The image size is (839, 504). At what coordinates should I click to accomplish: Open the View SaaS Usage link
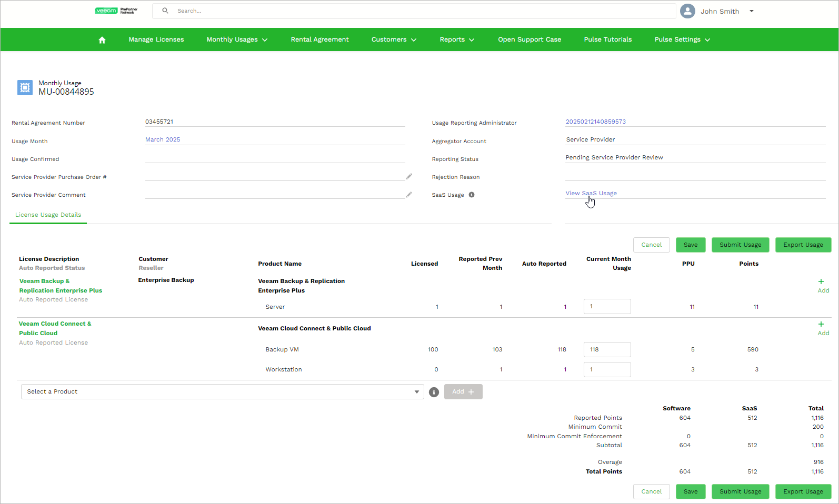pos(591,193)
